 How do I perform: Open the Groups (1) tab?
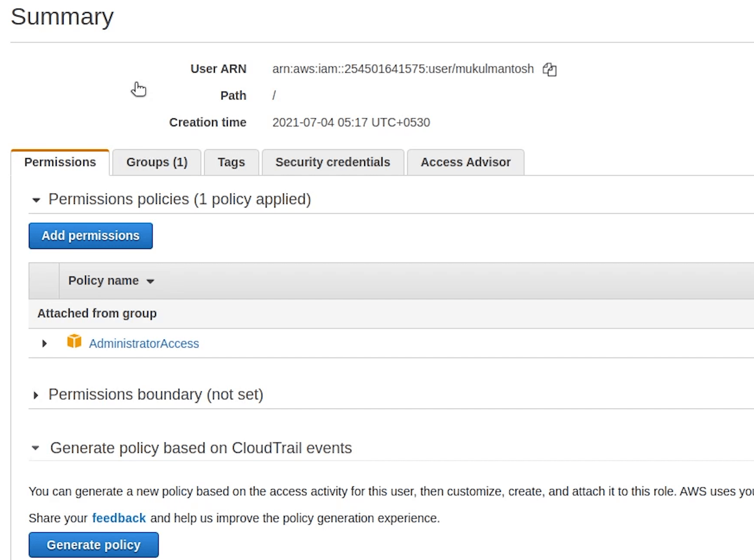coord(156,162)
